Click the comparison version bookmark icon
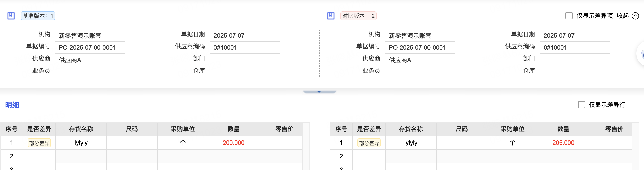 coord(331,16)
